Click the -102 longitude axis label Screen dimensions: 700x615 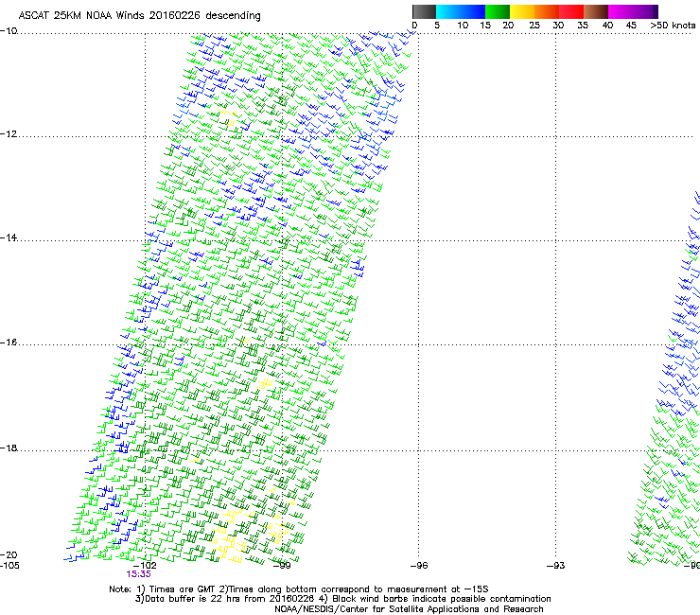point(145,566)
